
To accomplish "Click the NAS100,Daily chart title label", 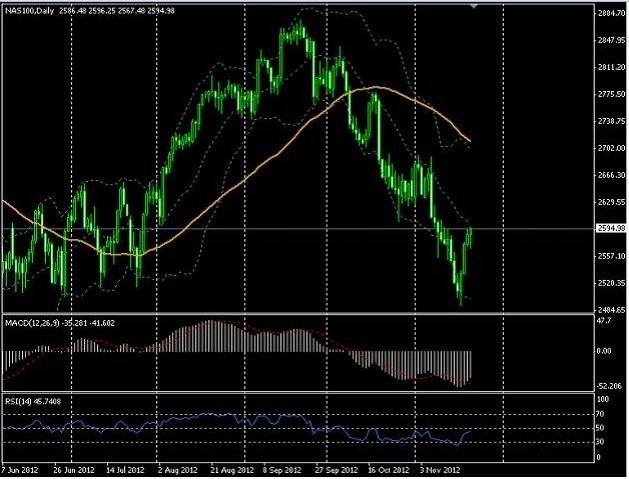I will tap(29, 11).
